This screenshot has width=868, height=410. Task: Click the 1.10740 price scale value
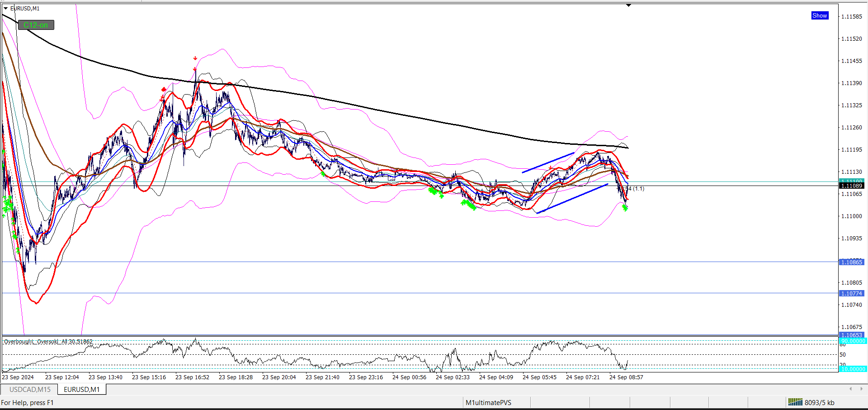852,305
